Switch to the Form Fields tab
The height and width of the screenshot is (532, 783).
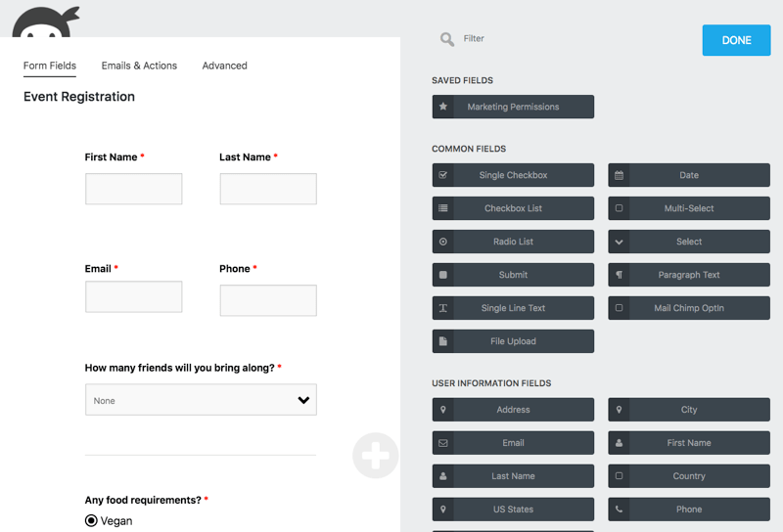click(50, 66)
